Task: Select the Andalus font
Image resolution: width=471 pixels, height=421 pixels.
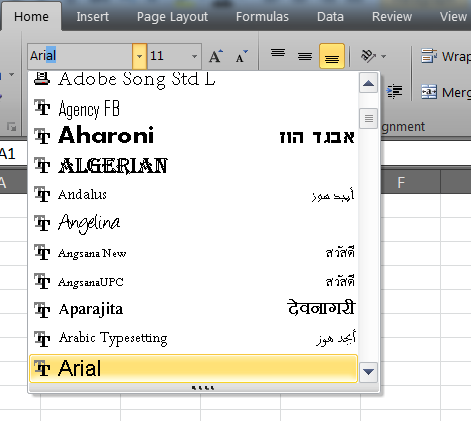Action: [x=193, y=194]
